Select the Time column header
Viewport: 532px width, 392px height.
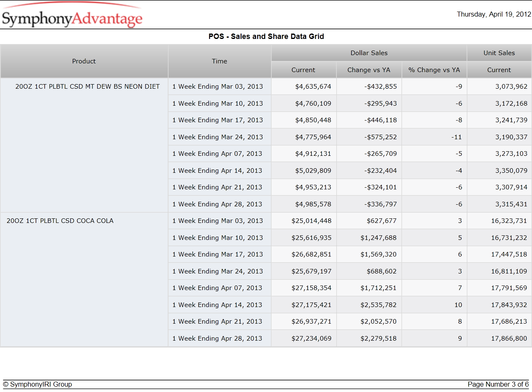[x=220, y=61]
